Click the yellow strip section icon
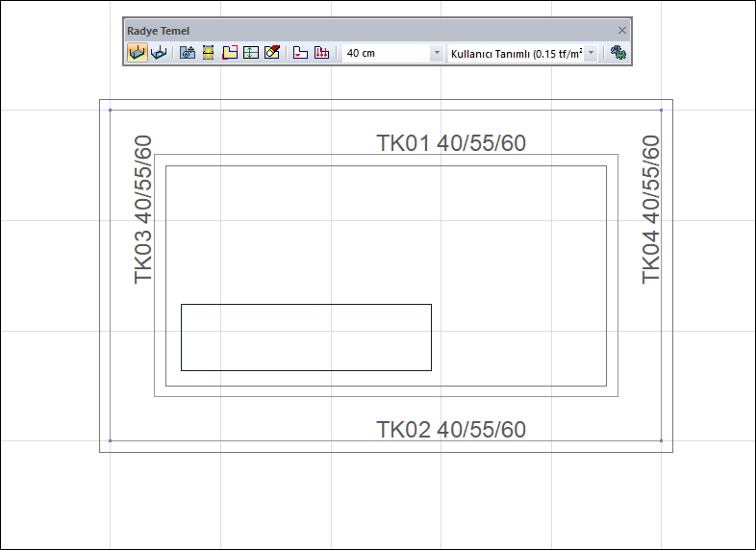Image resolution: width=756 pixels, height=550 pixels. tap(209, 53)
